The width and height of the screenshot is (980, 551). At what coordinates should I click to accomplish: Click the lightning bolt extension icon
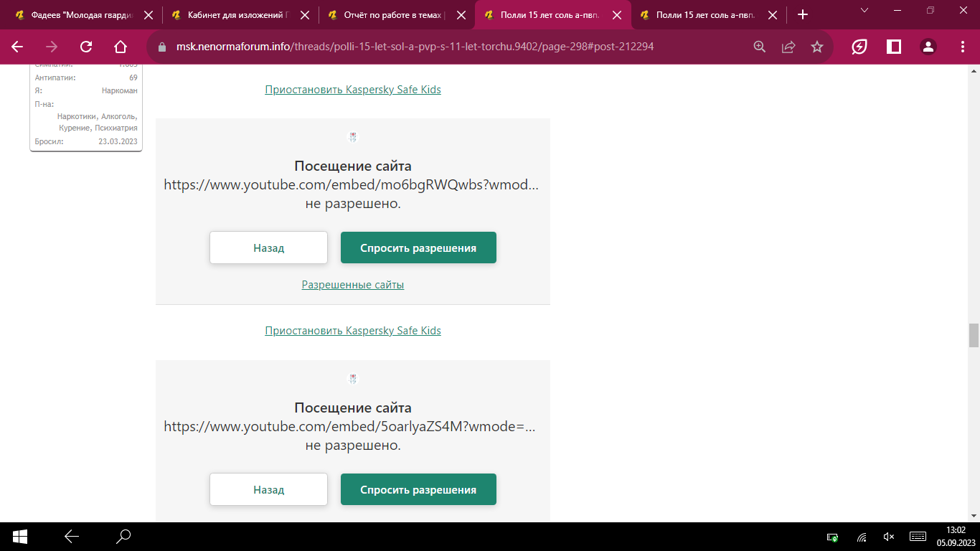(859, 47)
